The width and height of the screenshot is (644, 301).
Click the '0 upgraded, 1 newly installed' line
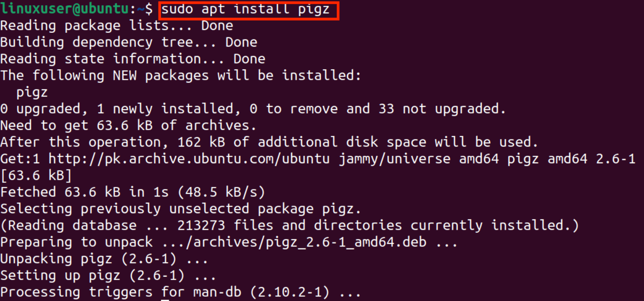pos(253,109)
